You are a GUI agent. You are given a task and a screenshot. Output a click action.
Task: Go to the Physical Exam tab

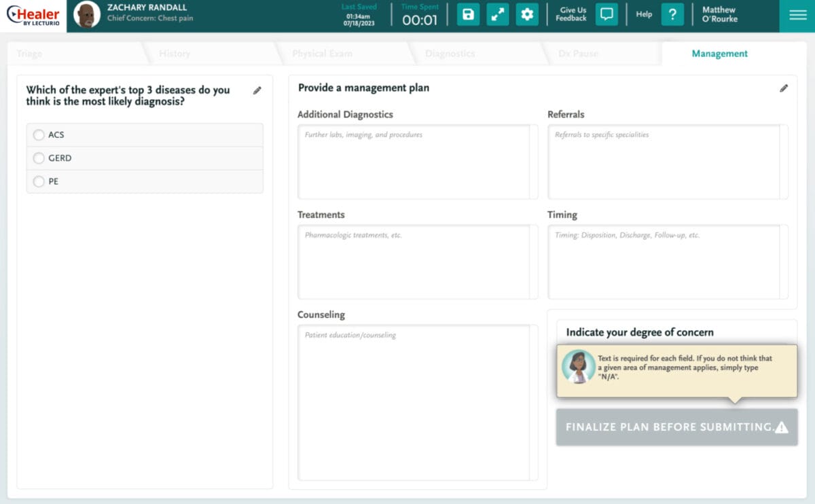322,54
